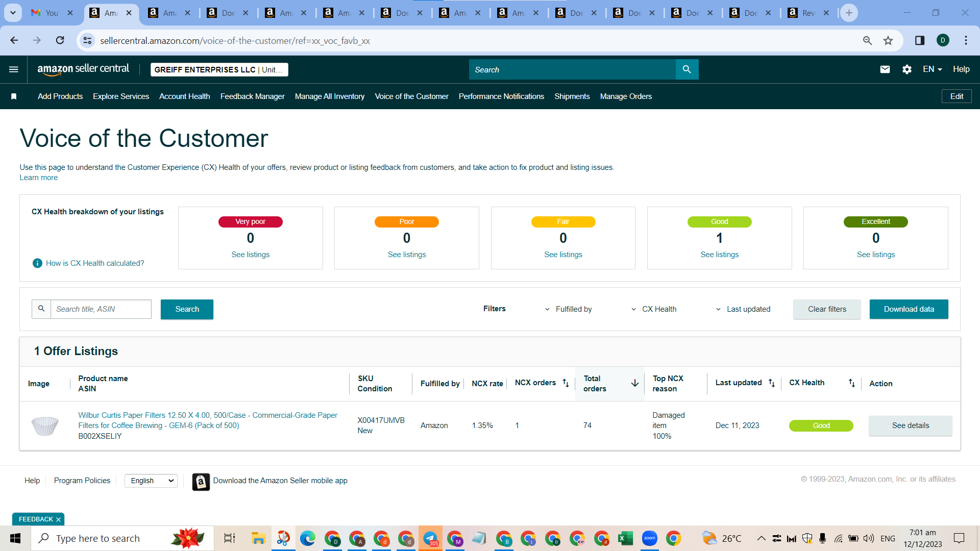Click the info icon beside CX Health calculated
980x551 pixels.
[x=37, y=263]
